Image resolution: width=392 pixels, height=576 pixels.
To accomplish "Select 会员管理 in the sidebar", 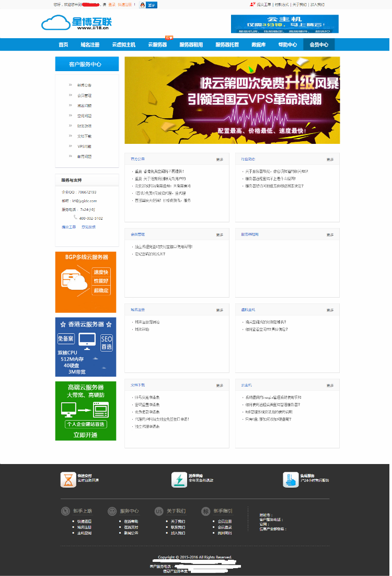I will [x=85, y=96].
